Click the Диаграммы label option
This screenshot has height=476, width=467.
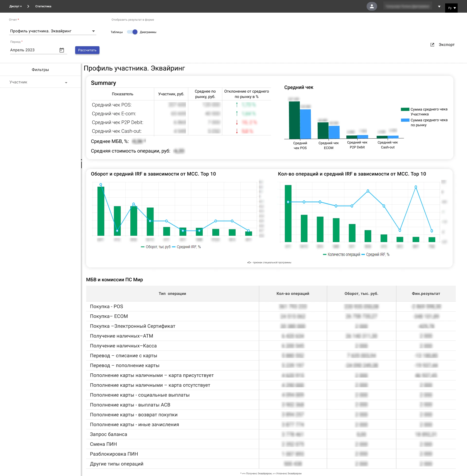148,32
